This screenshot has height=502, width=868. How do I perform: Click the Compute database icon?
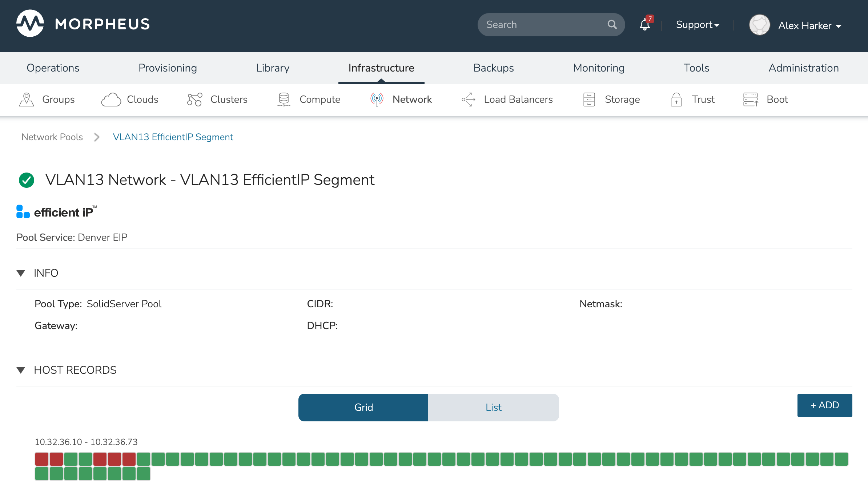tap(284, 99)
